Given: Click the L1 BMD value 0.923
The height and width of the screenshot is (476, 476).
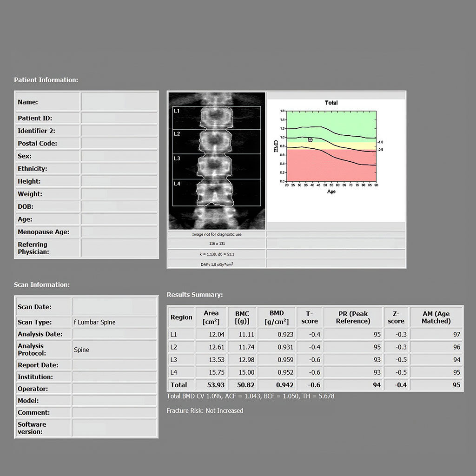Looking at the screenshot, I should pyautogui.click(x=285, y=334).
